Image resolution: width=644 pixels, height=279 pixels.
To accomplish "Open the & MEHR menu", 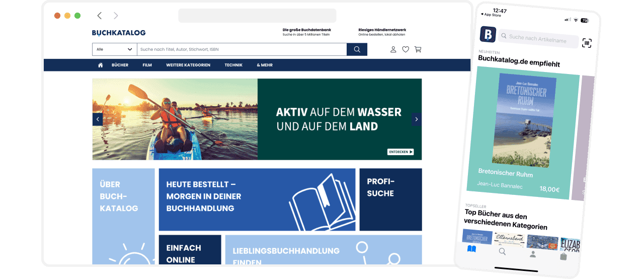I will 265,65.
